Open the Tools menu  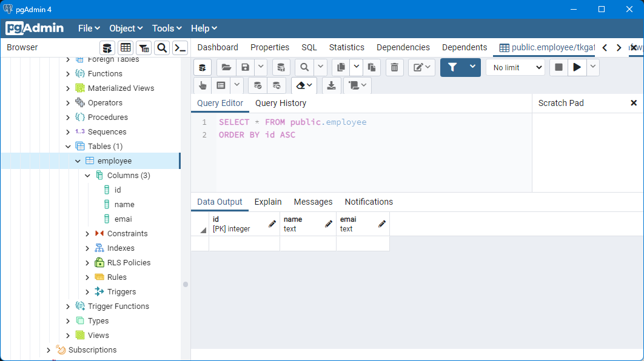[x=167, y=28]
